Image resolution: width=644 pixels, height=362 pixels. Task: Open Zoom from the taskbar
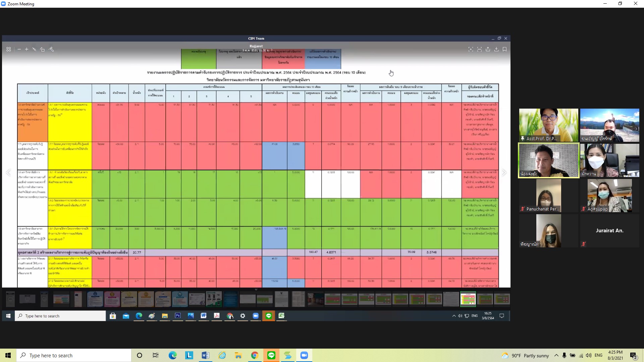304,355
